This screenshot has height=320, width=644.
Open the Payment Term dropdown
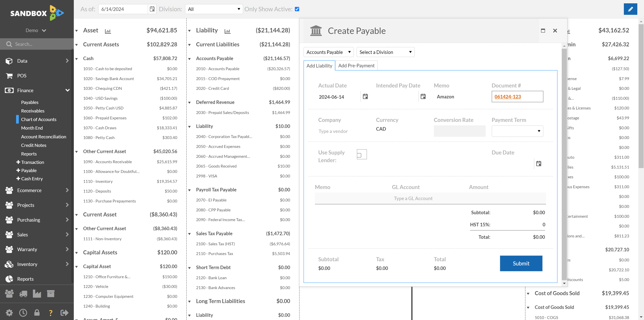(x=517, y=131)
